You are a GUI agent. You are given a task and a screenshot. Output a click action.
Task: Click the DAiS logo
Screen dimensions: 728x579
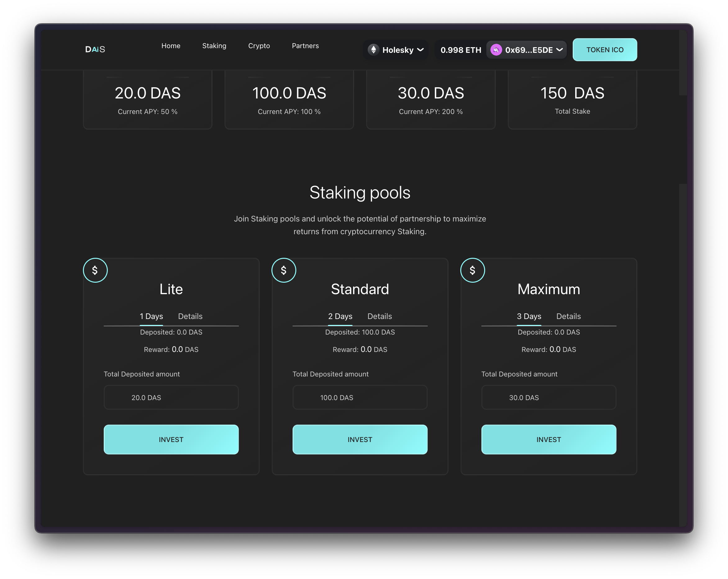coord(95,49)
